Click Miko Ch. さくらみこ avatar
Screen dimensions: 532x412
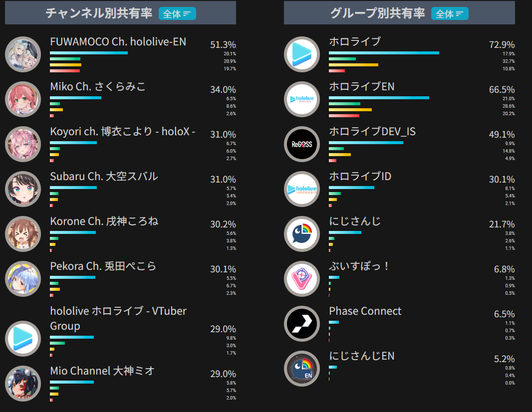coord(23,99)
